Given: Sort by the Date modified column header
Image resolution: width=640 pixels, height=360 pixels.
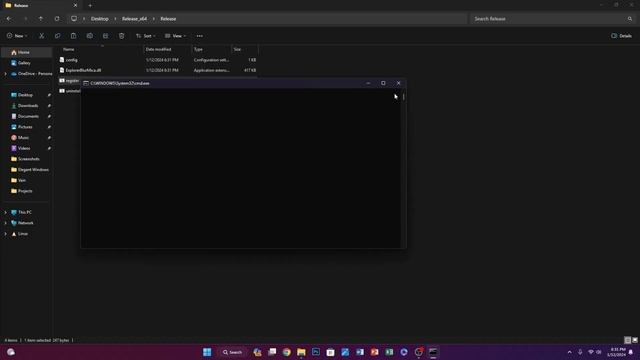Looking at the screenshot, I should coord(168,49).
